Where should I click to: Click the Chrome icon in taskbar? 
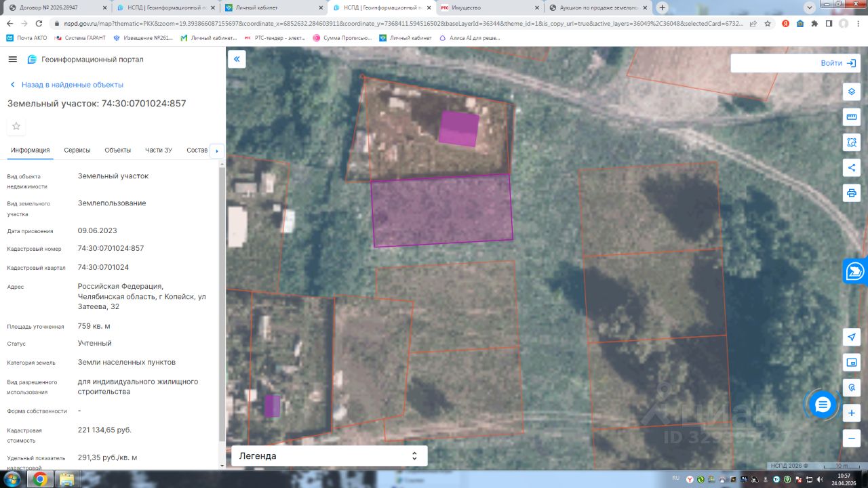(40, 479)
